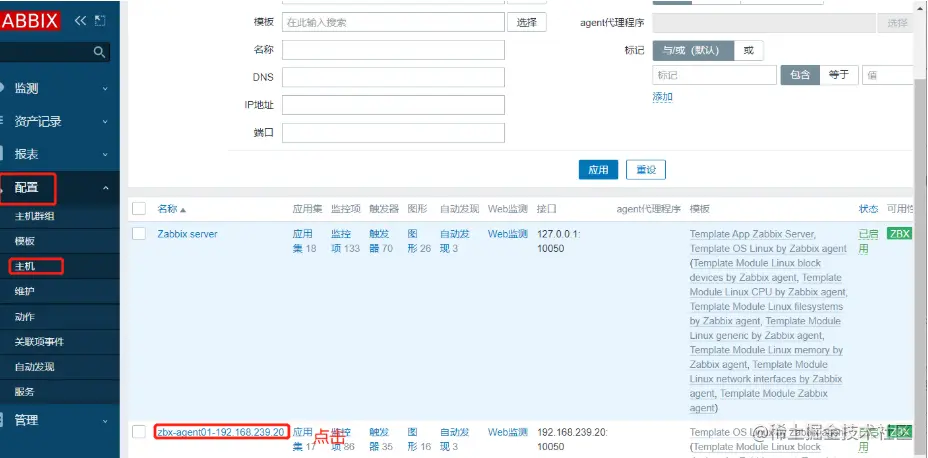Click the 应用 filter button
928x458 pixels.
pyautogui.click(x=598, y=169)
